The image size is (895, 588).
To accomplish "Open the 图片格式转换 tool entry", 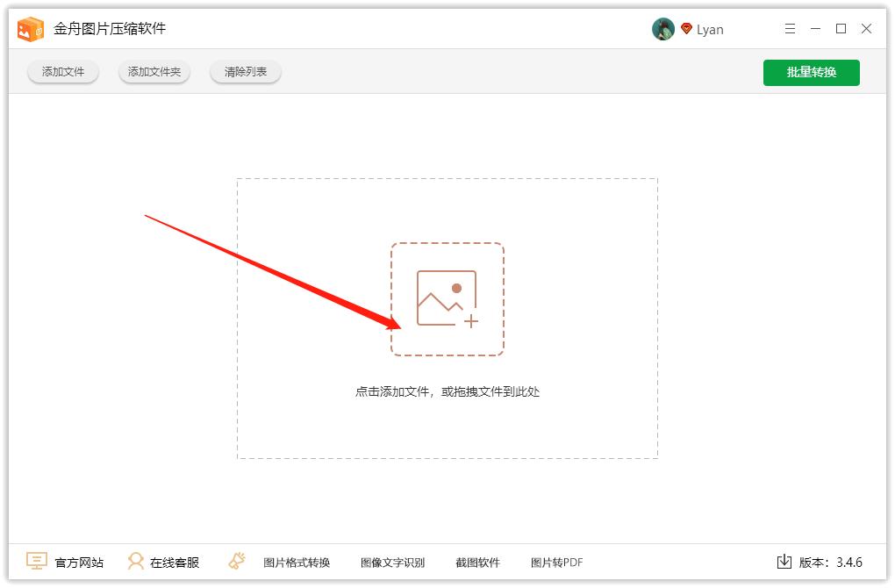I will click(x=297, y=562).
